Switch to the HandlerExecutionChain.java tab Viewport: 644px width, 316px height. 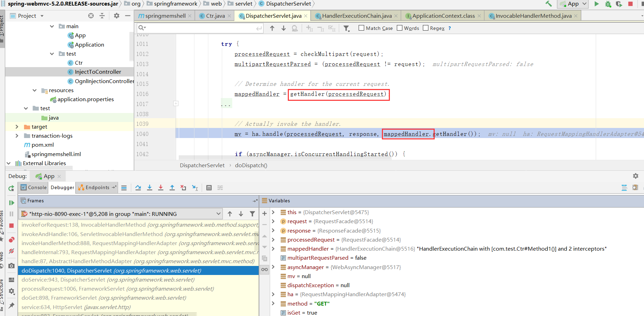point(357,16)
